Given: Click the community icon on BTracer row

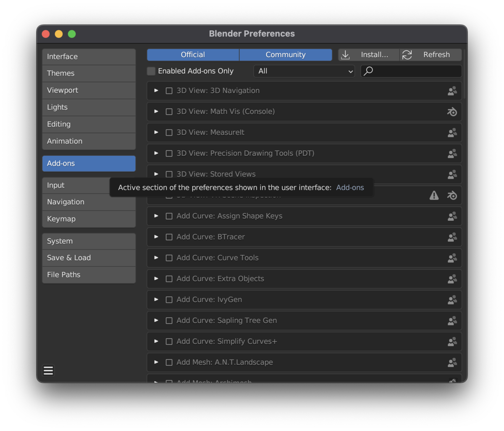Looking at the screenshot, I should tap(452, 237).
